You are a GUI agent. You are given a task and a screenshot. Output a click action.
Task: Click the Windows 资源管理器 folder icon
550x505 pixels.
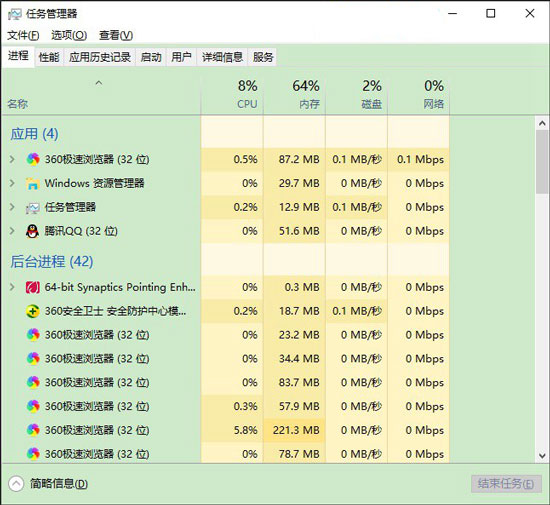tap(33, 183)
